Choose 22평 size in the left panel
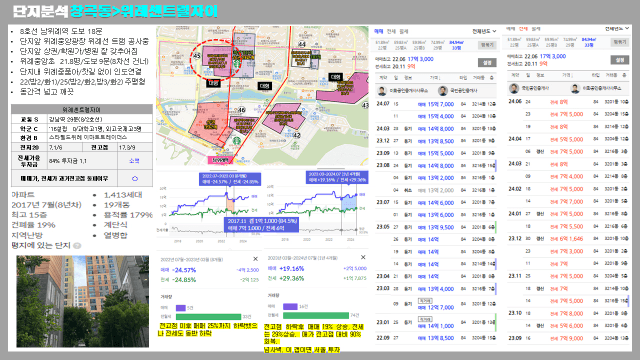The height and width of the screenshot is (360, 640). tap(382, 45)
